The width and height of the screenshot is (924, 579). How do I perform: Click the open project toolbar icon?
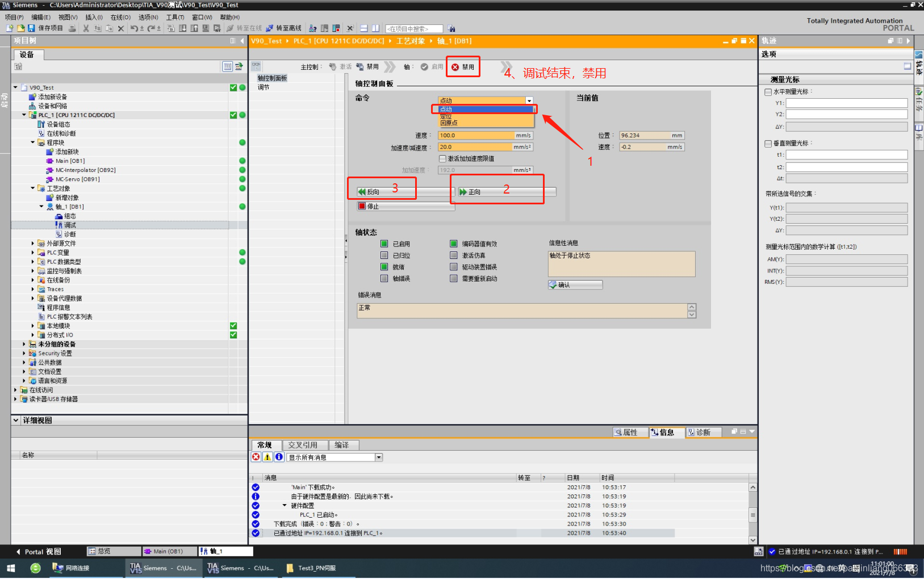click(x=20, y=28)
